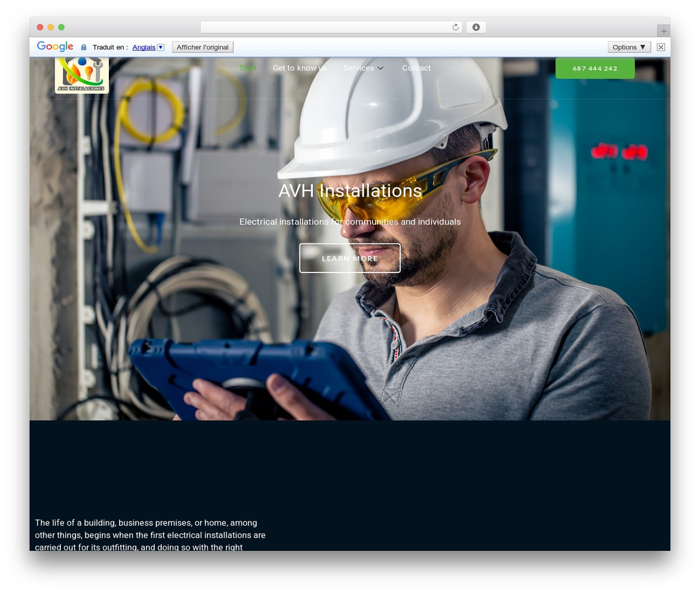
Task: Click the yellow minimize window button
Action: (51, 27)
